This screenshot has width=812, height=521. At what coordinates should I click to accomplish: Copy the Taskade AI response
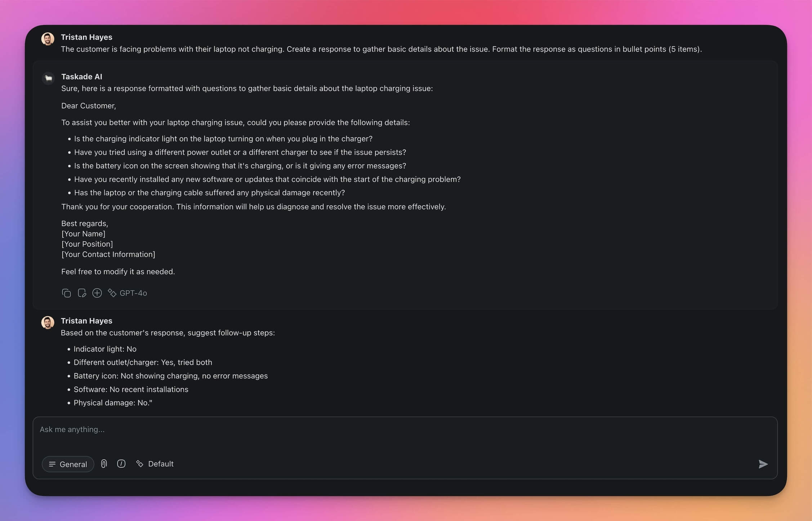pyautogui.click(x=66, y=293)
